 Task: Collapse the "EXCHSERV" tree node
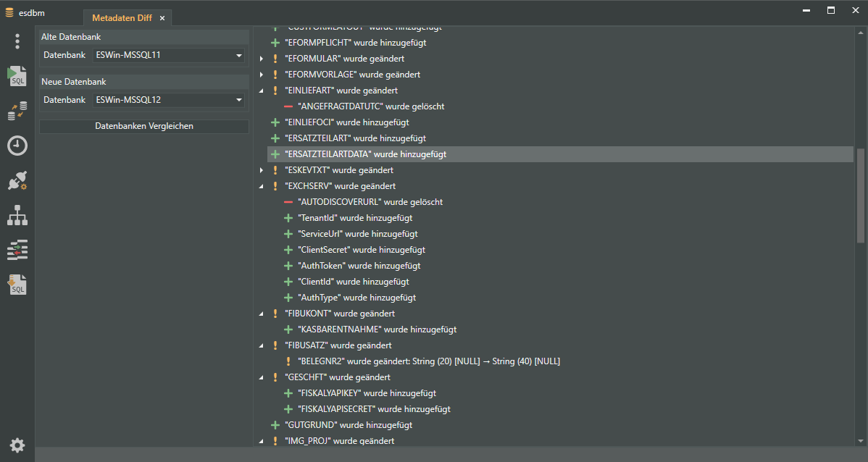tap(262, 186)
